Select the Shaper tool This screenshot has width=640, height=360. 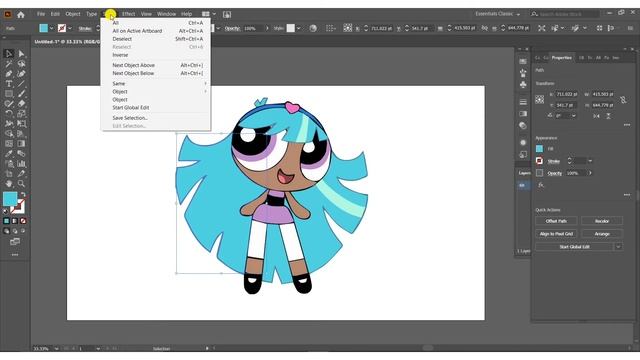[9, 104]
